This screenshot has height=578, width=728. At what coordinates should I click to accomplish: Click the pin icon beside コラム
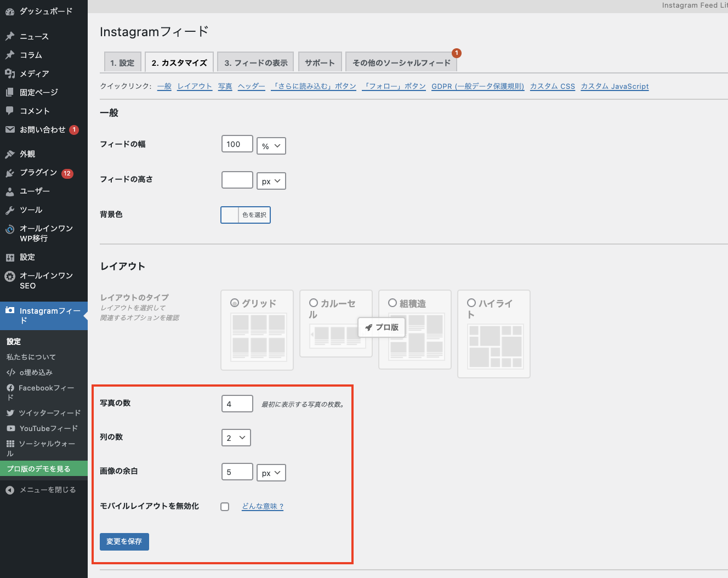(10, 55)
